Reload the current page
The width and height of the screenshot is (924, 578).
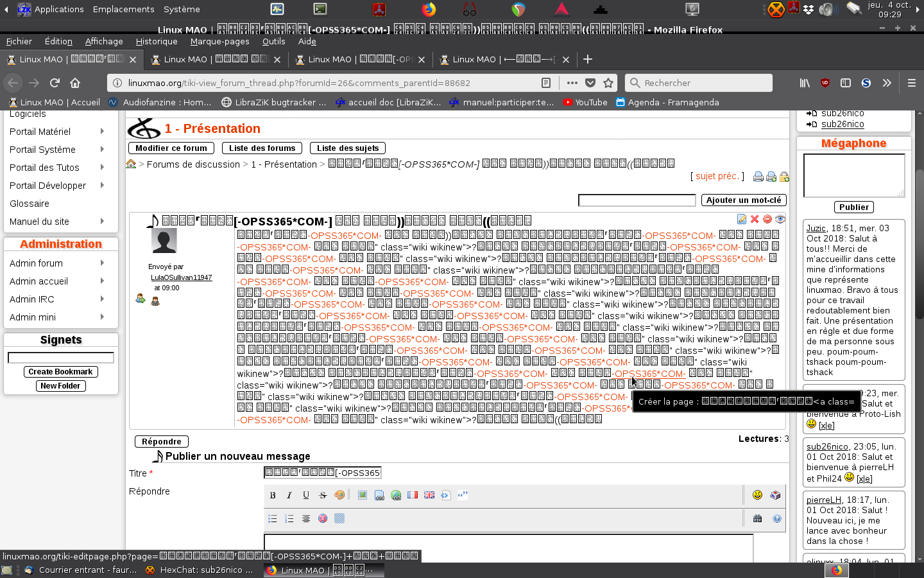(x=55, y=83)
